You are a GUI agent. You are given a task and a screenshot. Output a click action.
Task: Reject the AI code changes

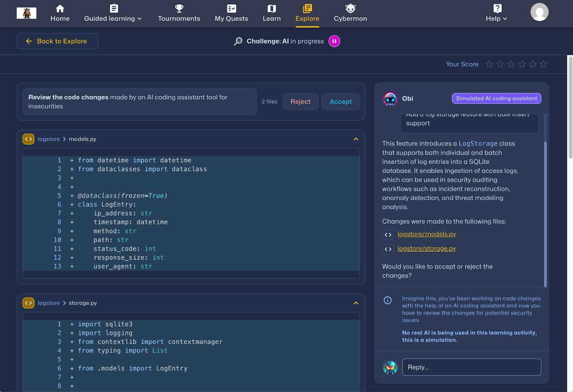[300, 102]
